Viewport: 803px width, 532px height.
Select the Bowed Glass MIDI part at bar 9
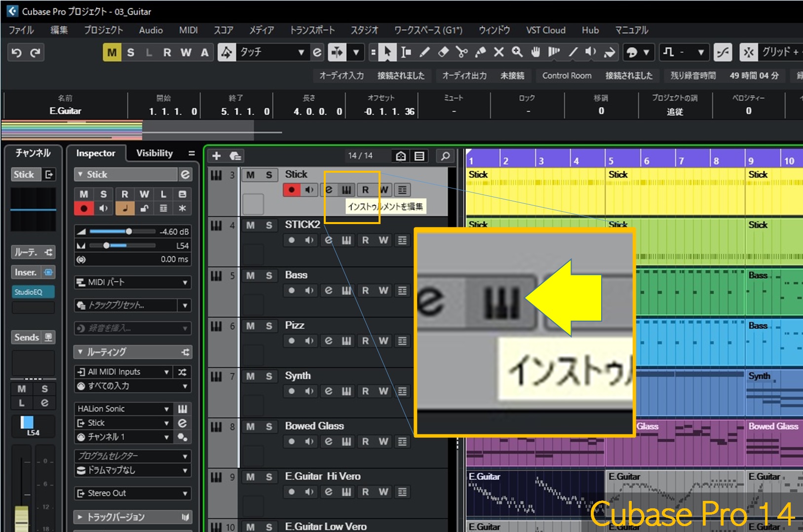774,443
